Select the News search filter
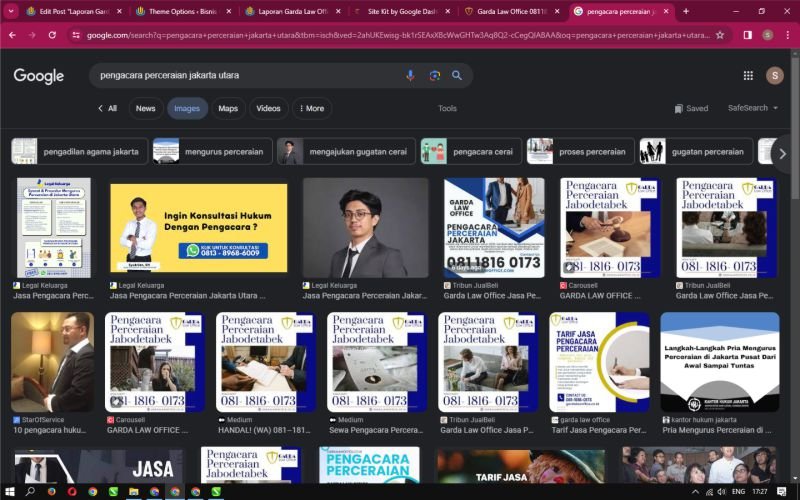This screenshot has width=800, height=500. click(x=145, y=108)
